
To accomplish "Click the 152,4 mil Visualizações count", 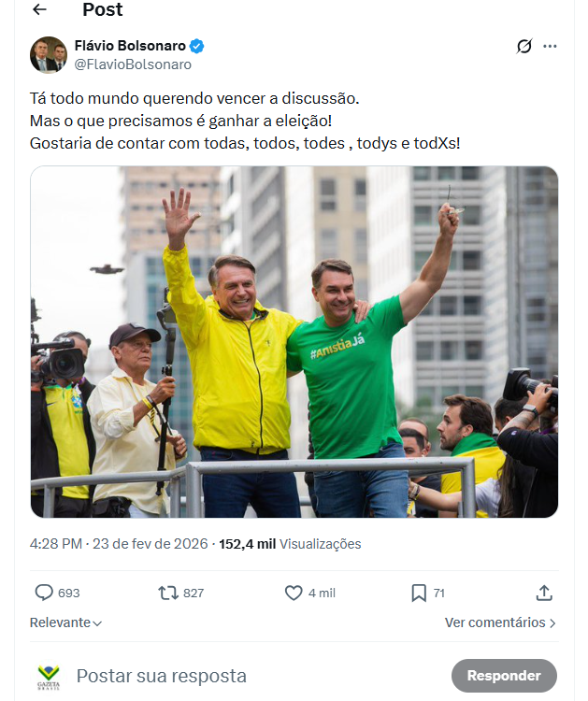I will pos(290,544).
